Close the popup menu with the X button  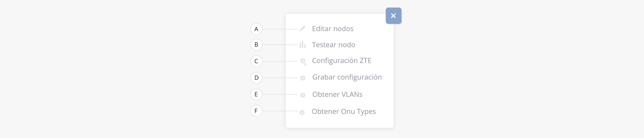(393, 16)
